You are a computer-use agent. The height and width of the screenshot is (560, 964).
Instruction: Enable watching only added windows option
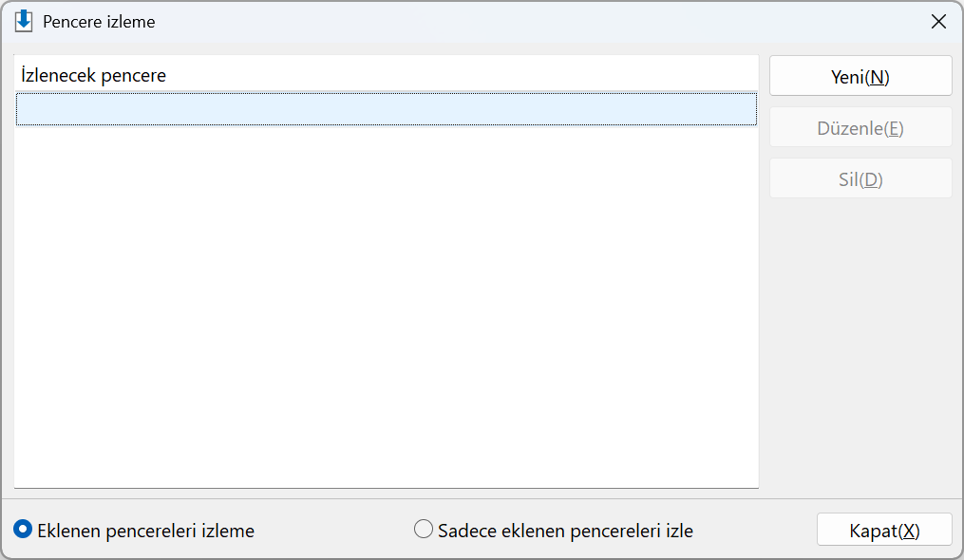click(x=423, y=530)
